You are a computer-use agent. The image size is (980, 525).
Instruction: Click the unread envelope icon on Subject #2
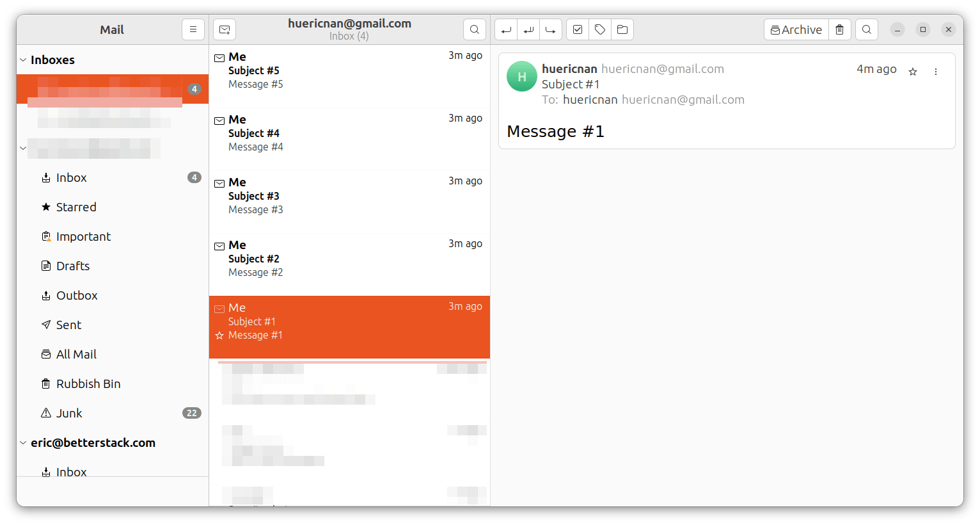click(219, 246)
